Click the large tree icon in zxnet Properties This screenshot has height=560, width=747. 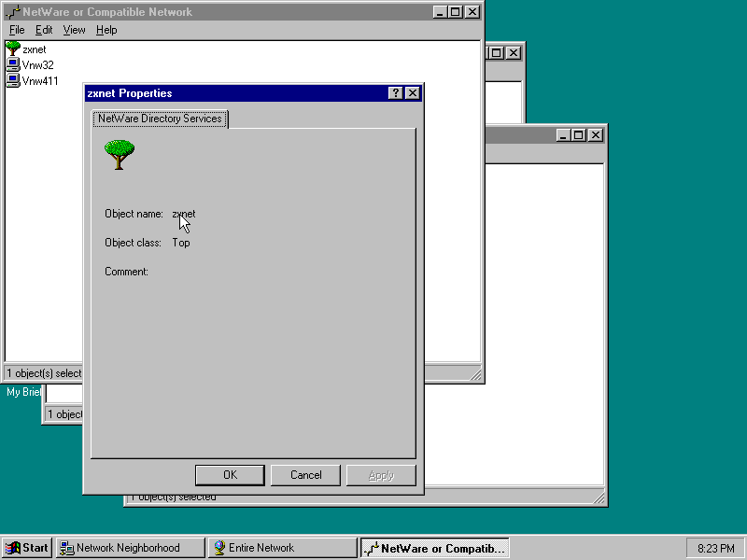click(x=120, y=154)
